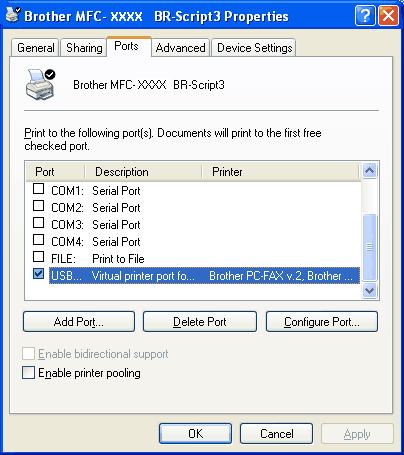
Task: Go to the Device Settings tab
Action: click(x=254, y=48)
